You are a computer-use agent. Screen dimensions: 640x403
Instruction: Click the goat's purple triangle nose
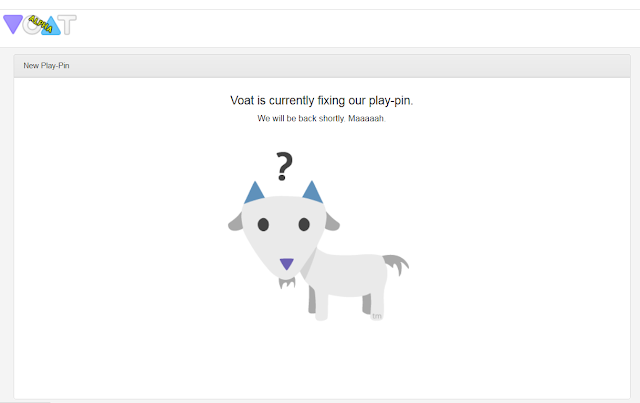click(x=287, y=264)
